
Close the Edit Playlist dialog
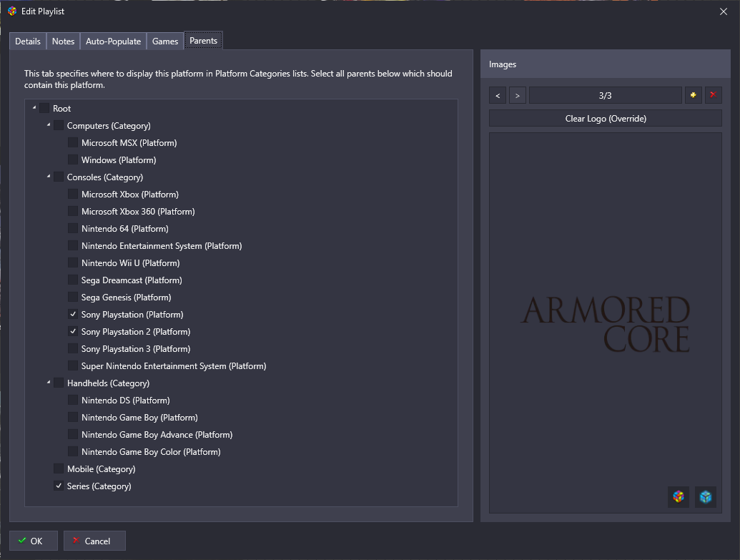(723, 11)
